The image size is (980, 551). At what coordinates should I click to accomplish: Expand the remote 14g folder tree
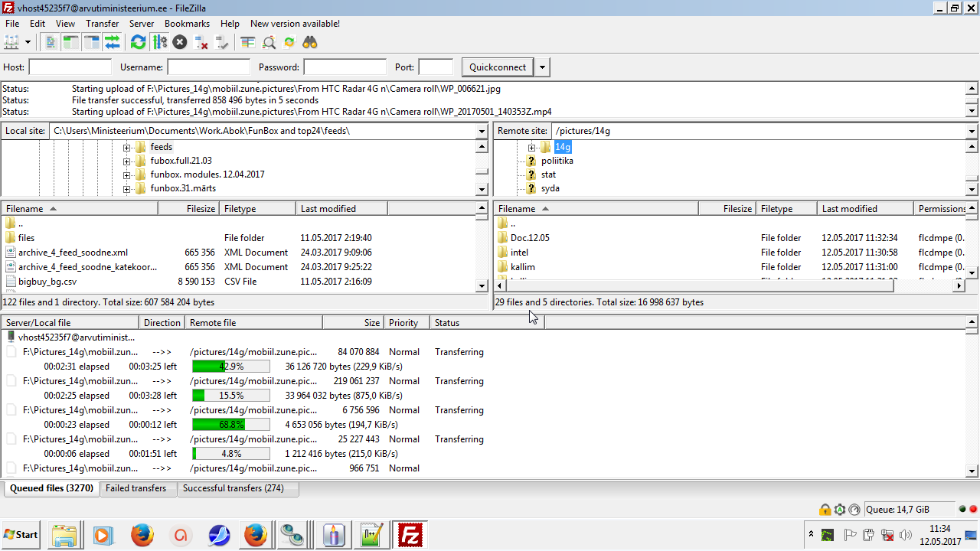(x=532, y=147)
